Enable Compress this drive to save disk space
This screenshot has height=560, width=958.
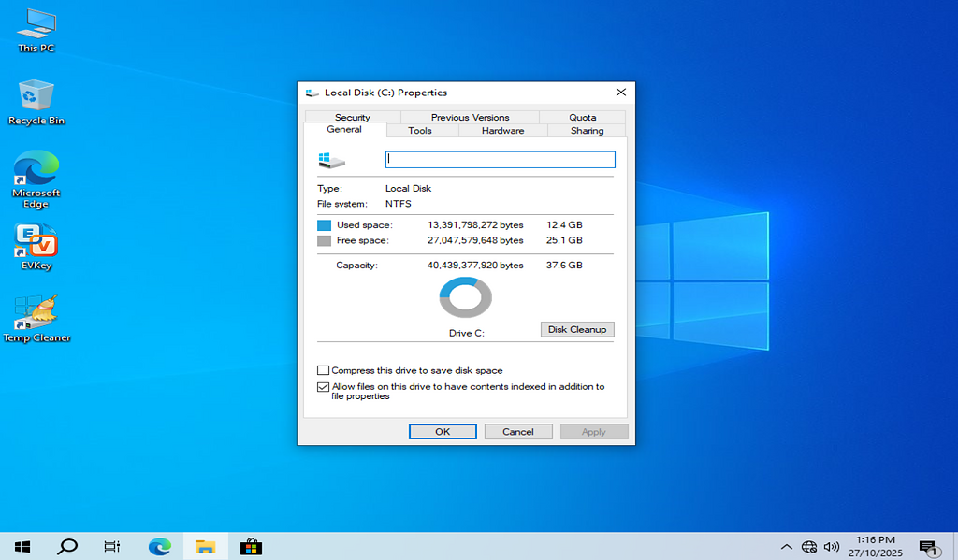coord(324,371)
